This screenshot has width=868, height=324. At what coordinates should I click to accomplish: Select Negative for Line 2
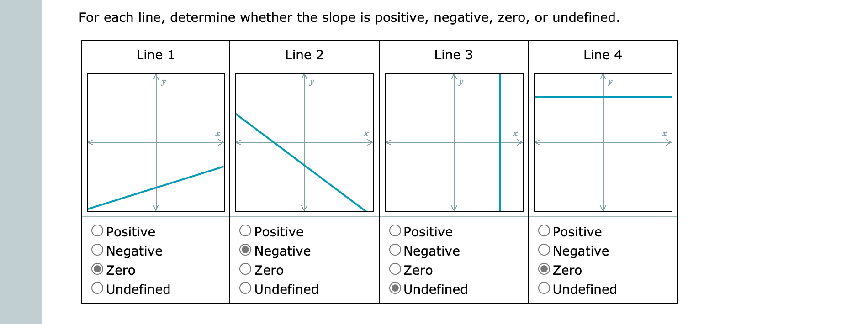[246, 250]
